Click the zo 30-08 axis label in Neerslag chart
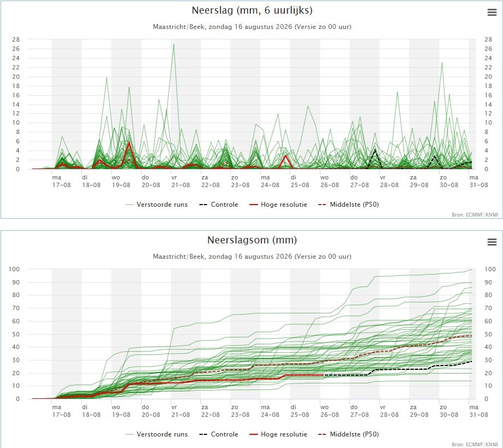The width and height of the screenshot is (503, 448). point(449,181)
